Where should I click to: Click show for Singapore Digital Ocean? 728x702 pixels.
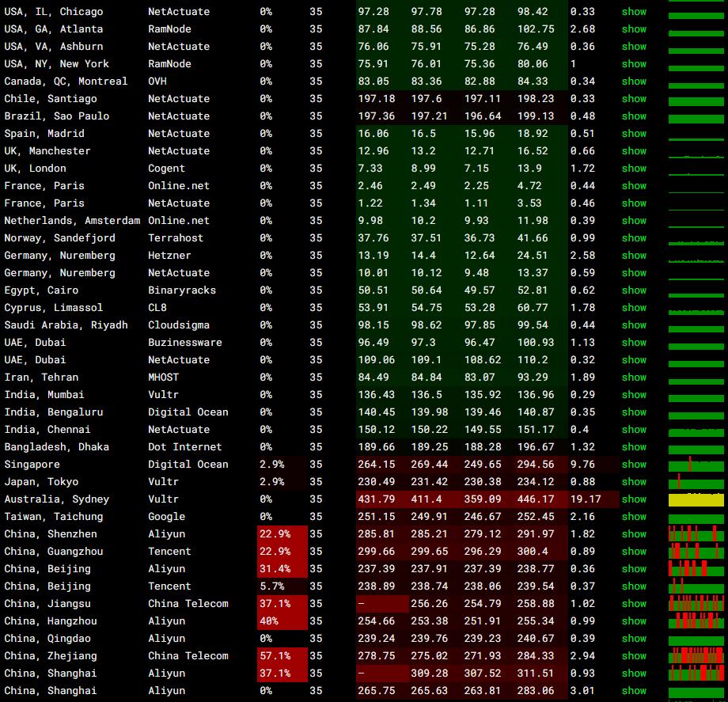pos(634,465)
